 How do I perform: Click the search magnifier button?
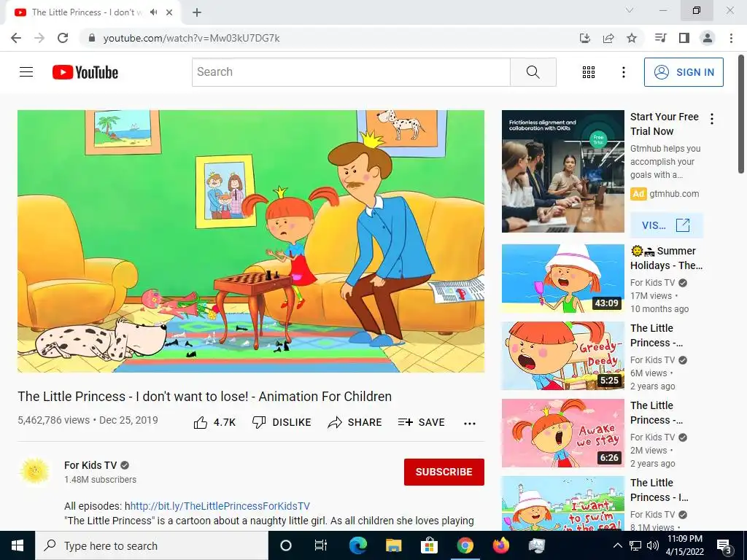[533, 72]
